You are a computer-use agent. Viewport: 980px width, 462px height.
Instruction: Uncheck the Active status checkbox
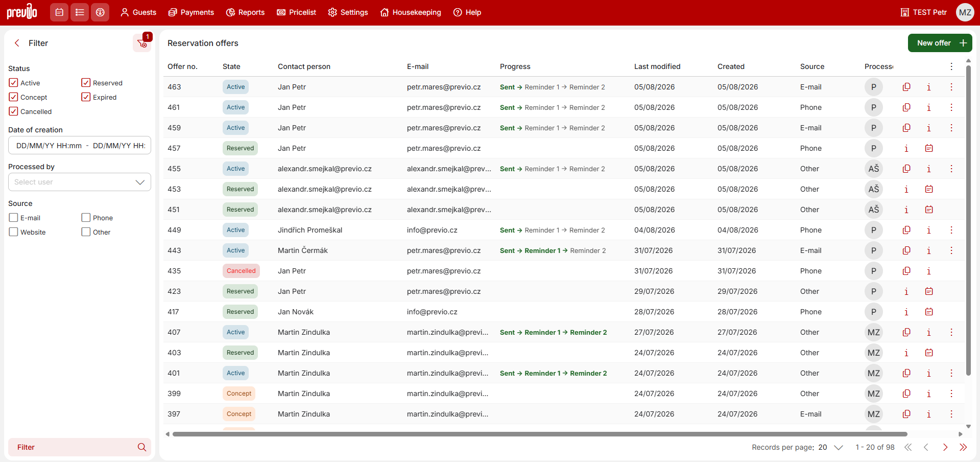14,83
